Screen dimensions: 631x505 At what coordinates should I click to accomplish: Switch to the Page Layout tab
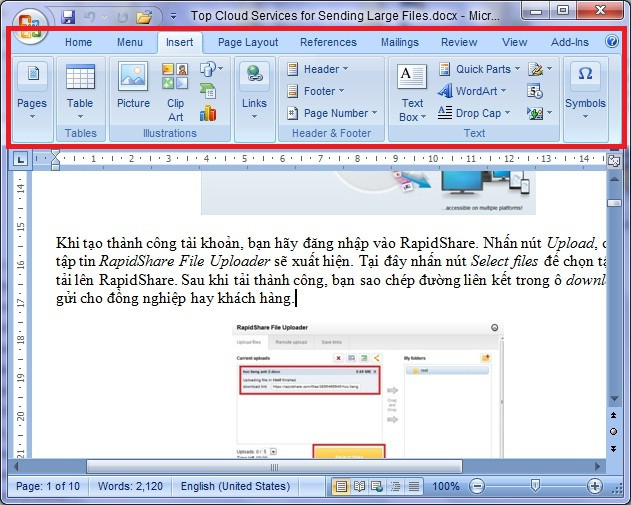248,42
